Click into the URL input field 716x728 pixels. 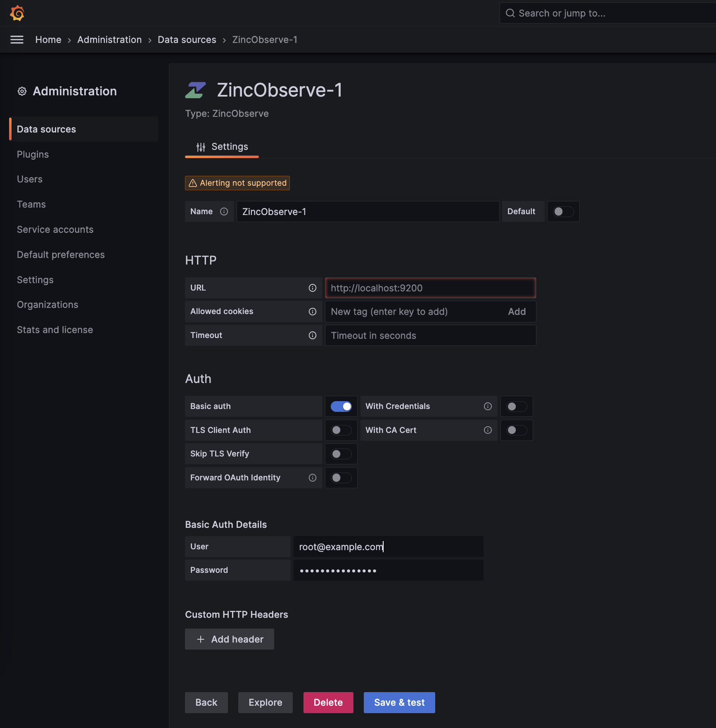(x=430, y=288)
